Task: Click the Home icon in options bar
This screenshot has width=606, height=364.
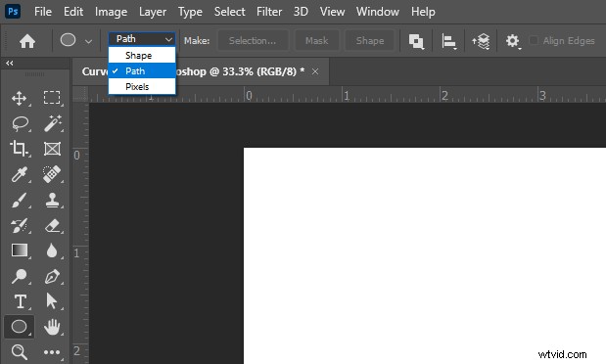Action: [27, 41]
